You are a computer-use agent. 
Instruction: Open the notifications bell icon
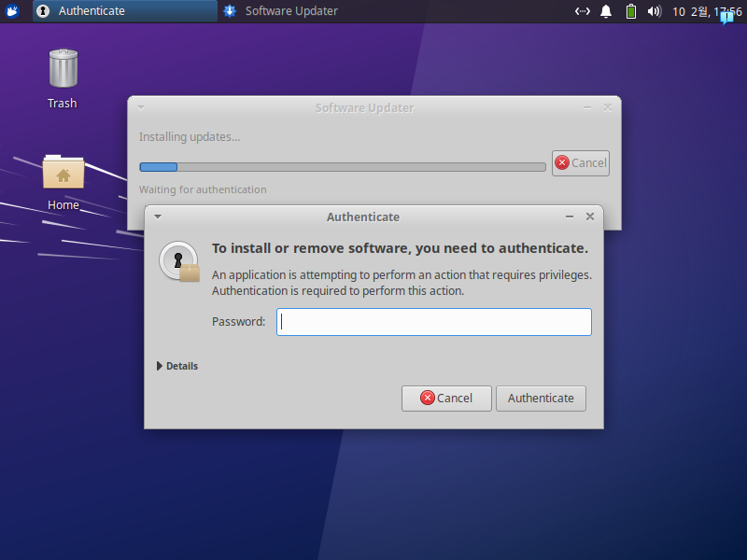(606, 11)
